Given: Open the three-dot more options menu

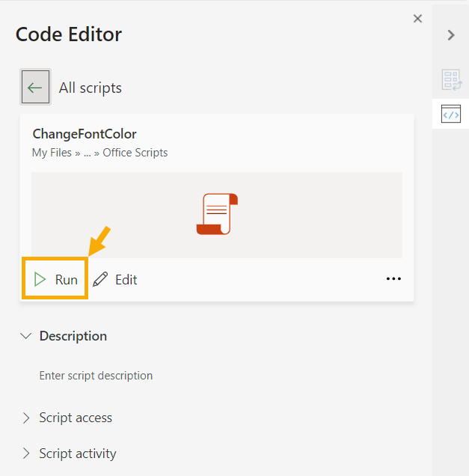Looking at the screenshot, I should [x=393, y=279].
